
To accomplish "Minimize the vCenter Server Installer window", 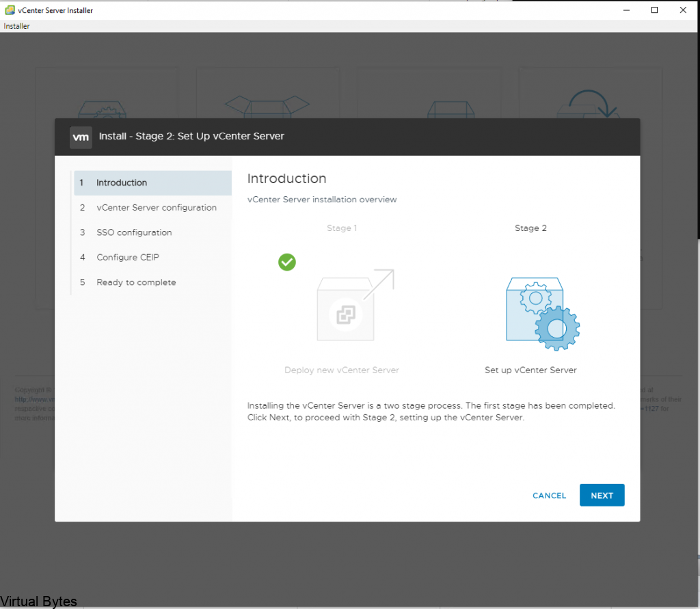I will pyautogui.click(x=626, y=10).
